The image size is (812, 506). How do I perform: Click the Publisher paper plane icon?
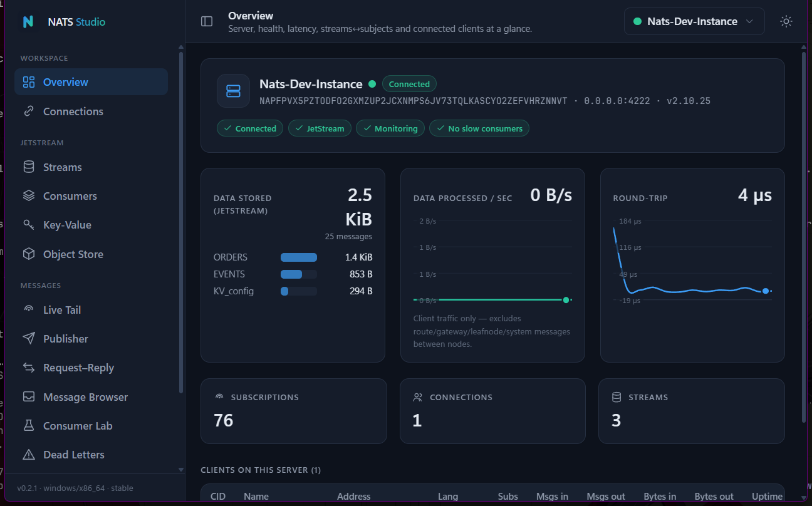28,339
